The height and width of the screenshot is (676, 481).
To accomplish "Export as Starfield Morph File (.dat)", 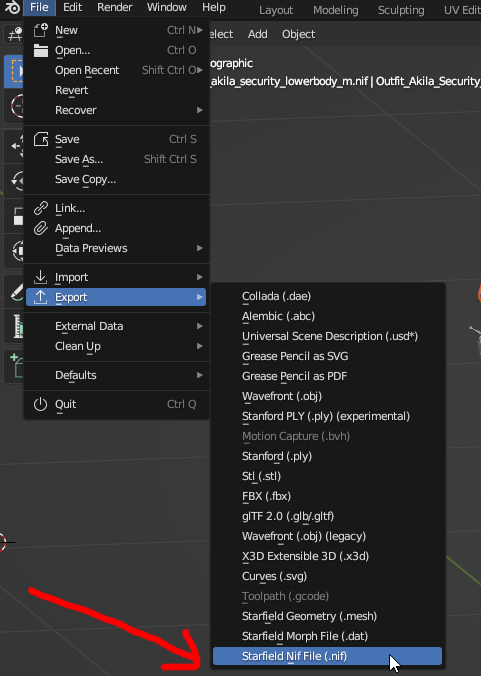I will (x=328, y=636).
